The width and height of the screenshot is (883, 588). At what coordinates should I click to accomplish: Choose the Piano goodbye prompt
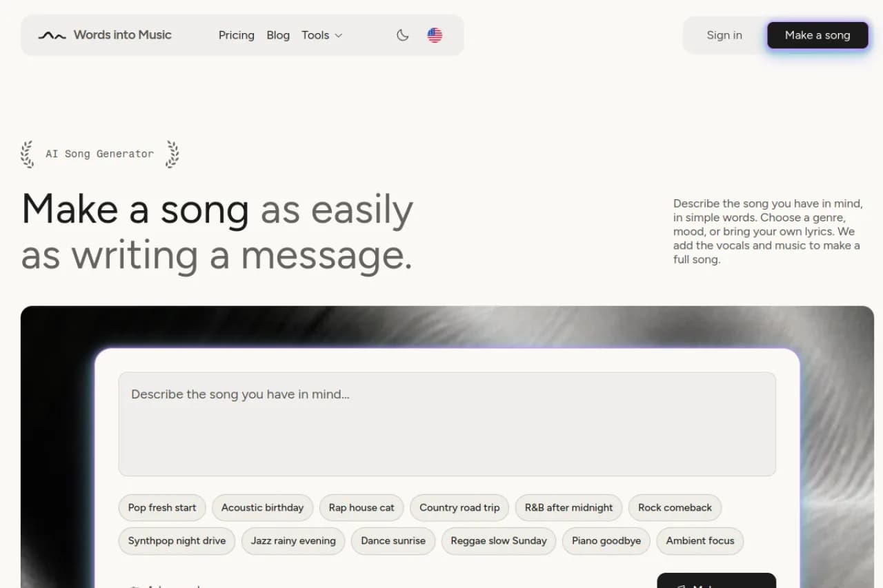click(x=606, y=540)
